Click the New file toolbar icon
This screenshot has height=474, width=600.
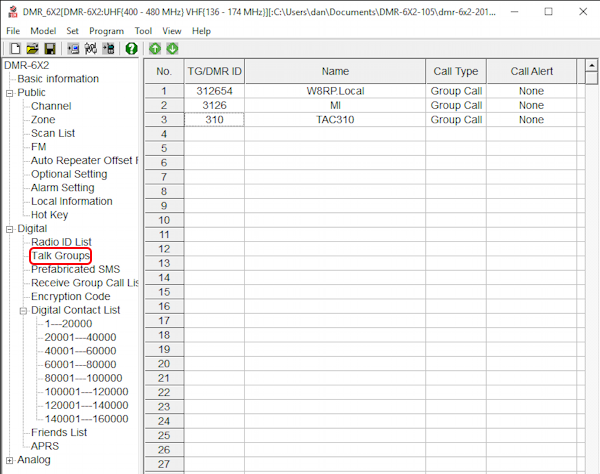(x=13, y=48)
